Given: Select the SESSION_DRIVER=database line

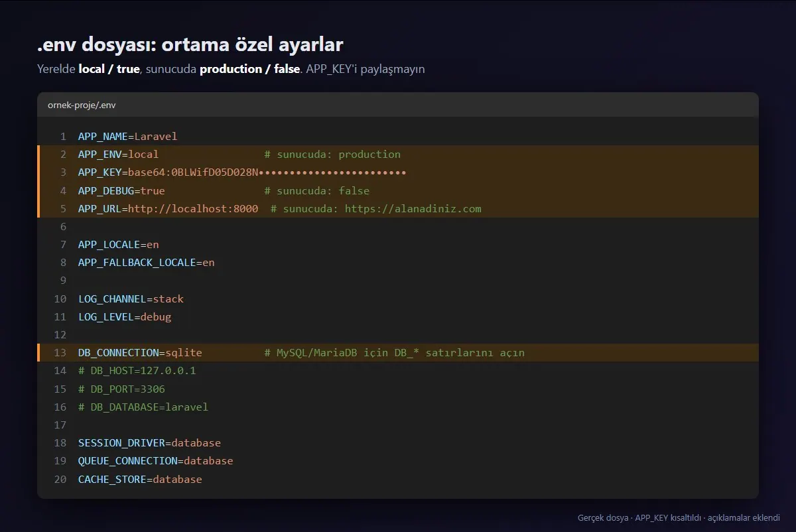Looking at the screenshot, I should tap(149, 443).
